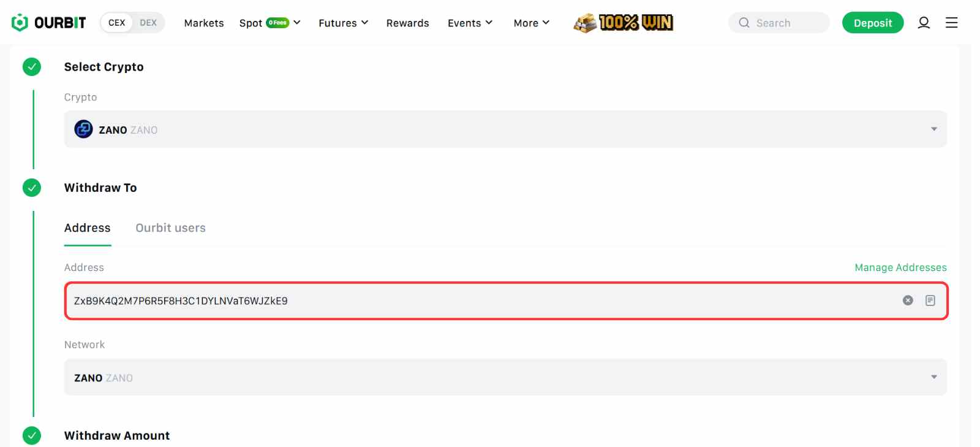
Task: Clear the withdrawal address with the X icon
Action: pyautogui.click(x=908, y=300)
